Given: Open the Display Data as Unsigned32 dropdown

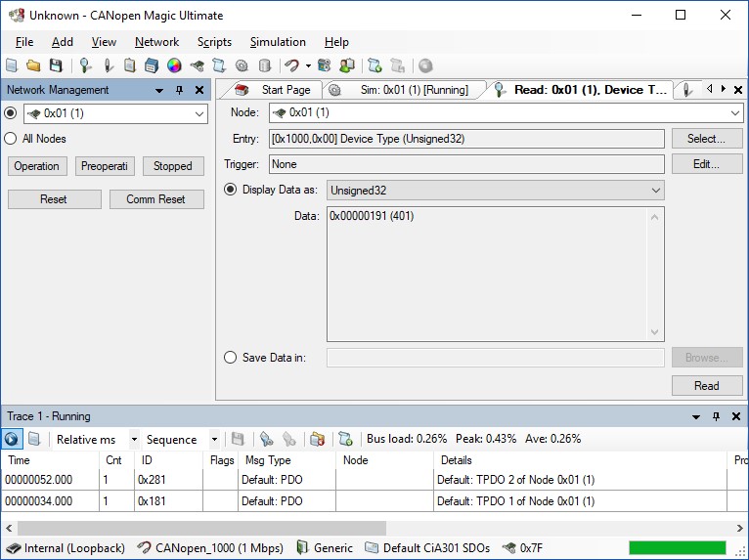Looking at the screenshot, I should tap(656, 191).
